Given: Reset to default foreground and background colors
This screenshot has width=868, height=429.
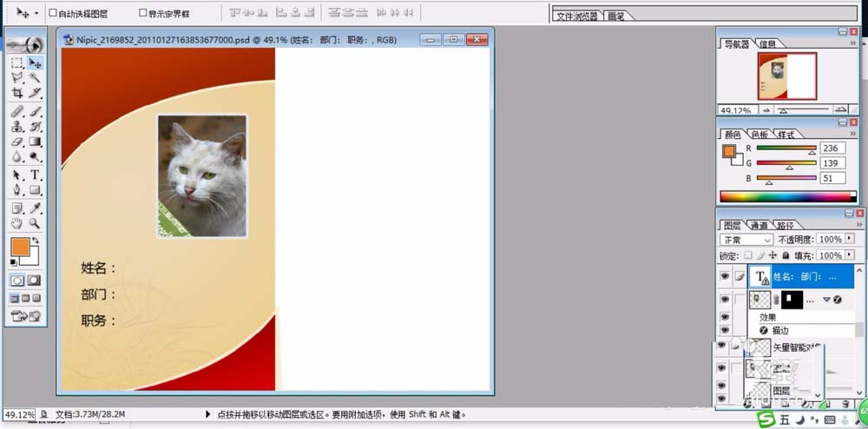Looking at the screenshot, I should [x=14, y=262].
